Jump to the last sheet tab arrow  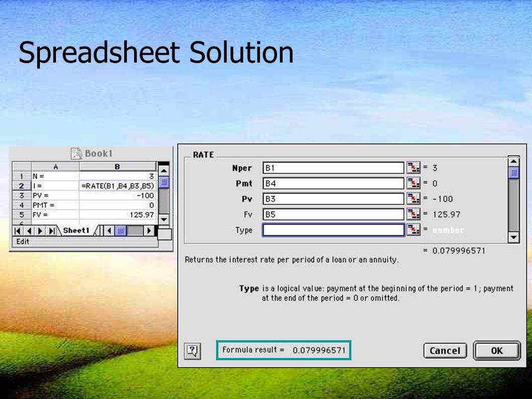pos(52,231)
